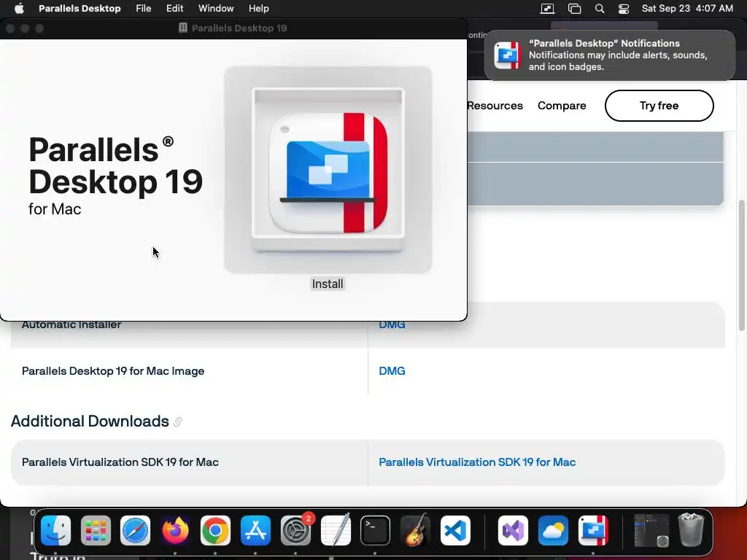Image resolution: width=747 pixels, height=560 pixels.
Task: Click the Additional Downloads anchor link icon
Action: [x=178, y=422]
